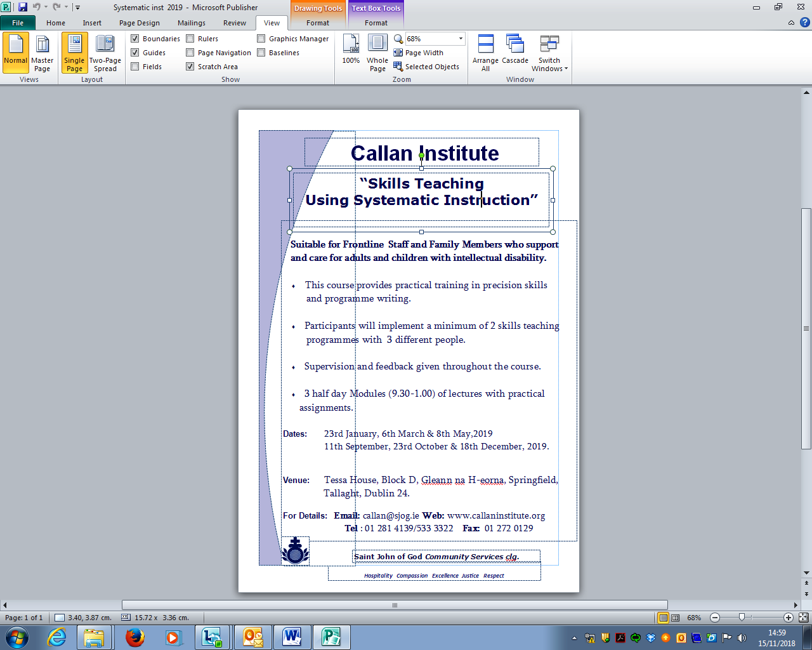The width and height of the screenshot is (812, 650).
Task: Click the Page: 1 of 1 indicator
Action: [24, 618]
